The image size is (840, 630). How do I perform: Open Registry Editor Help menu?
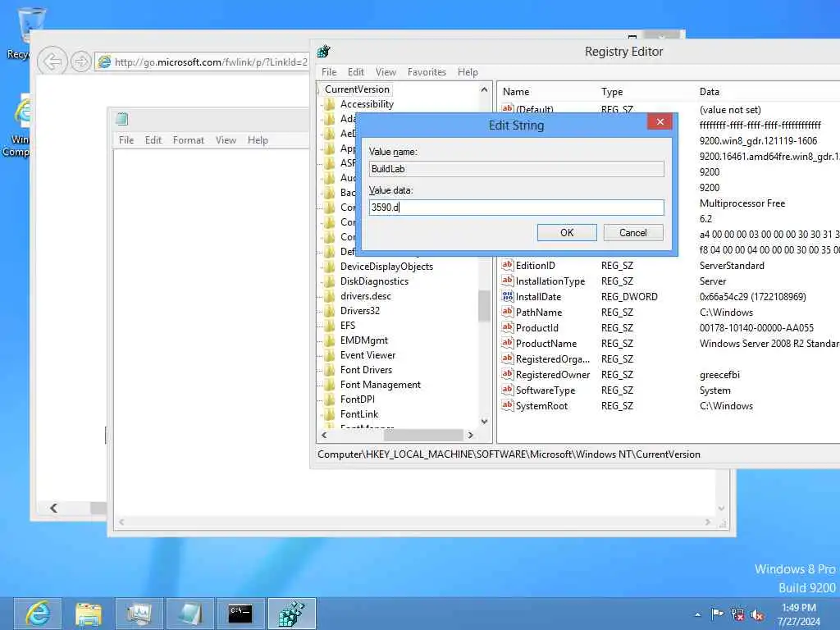click(468, 72)
